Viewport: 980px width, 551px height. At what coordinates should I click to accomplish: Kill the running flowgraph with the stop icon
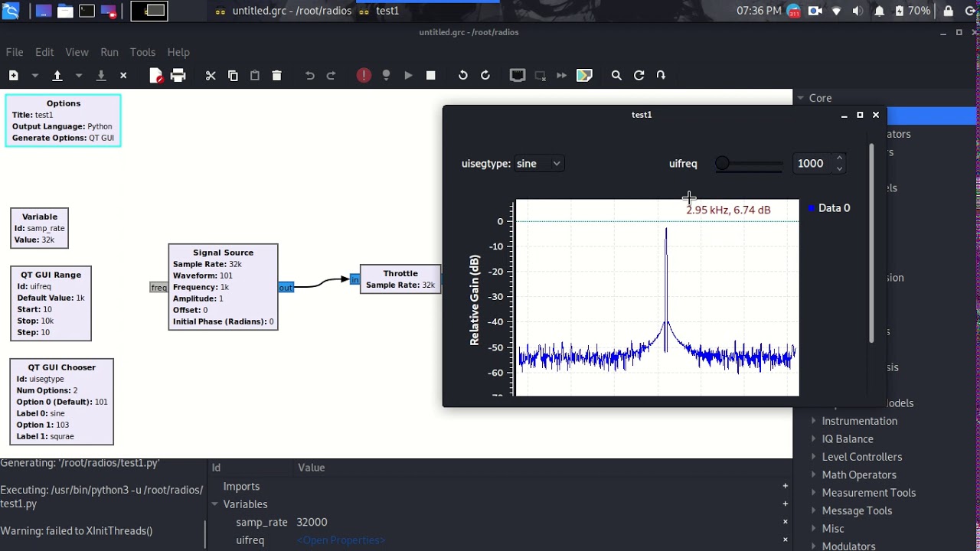tap(430, 75)
